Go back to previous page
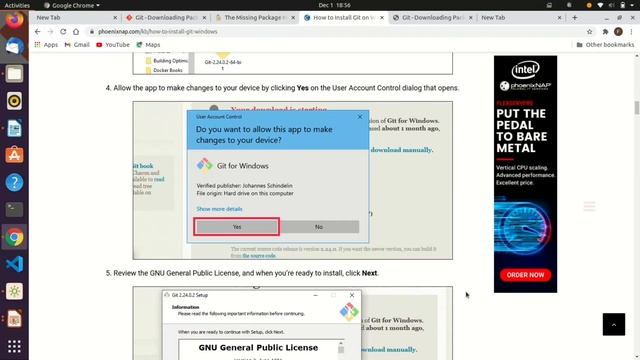640x360 pixels. [x=38, y=31]
